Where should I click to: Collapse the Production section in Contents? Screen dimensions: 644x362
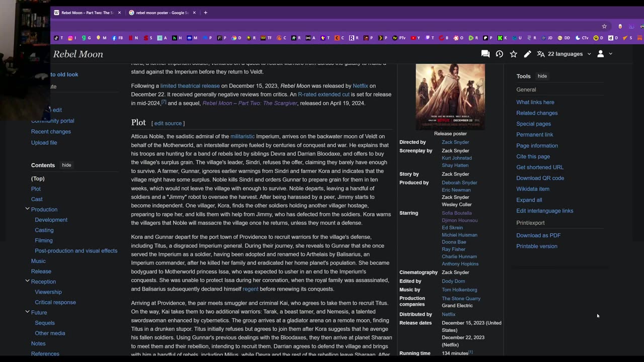pyautogui.click(x=27, y=209)
